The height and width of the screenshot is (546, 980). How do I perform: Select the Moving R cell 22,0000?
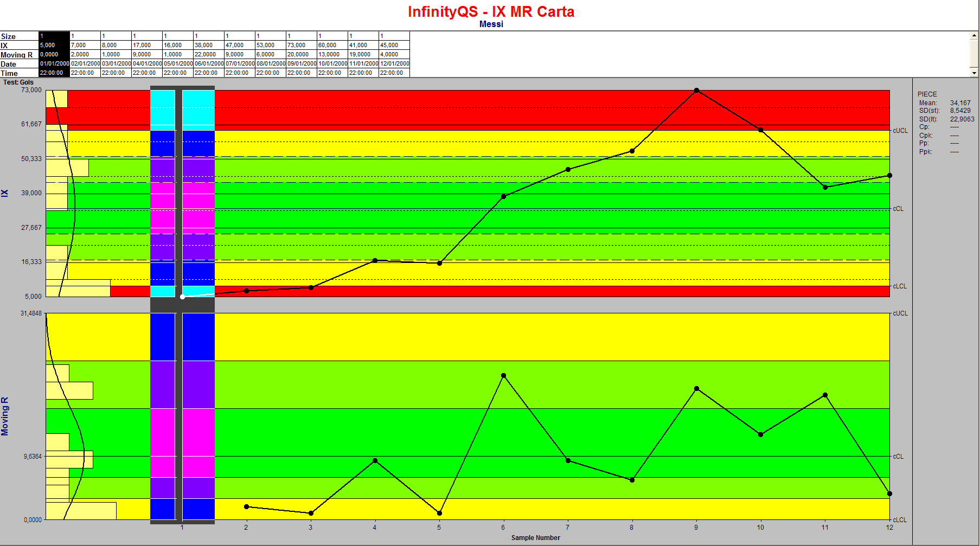[x=209, y=54]
